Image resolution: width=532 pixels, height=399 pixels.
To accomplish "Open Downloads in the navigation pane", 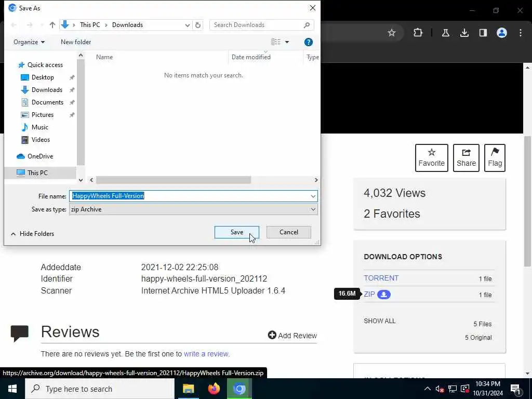I will pyautogui.click(x=47, y=90).
